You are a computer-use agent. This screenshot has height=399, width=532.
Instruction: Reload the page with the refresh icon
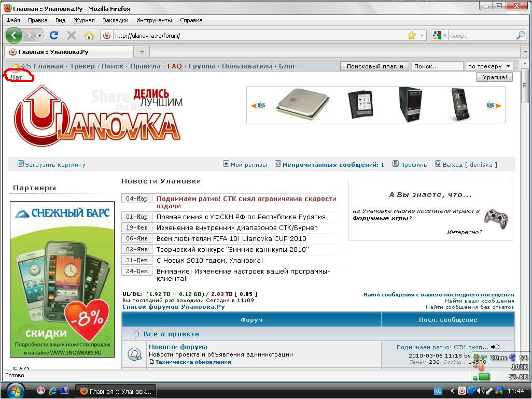tap(54, 35)
